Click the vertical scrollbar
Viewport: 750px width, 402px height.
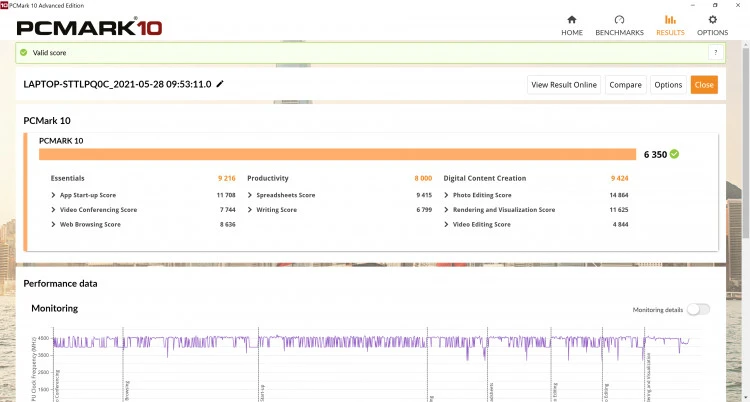[746, 144]
